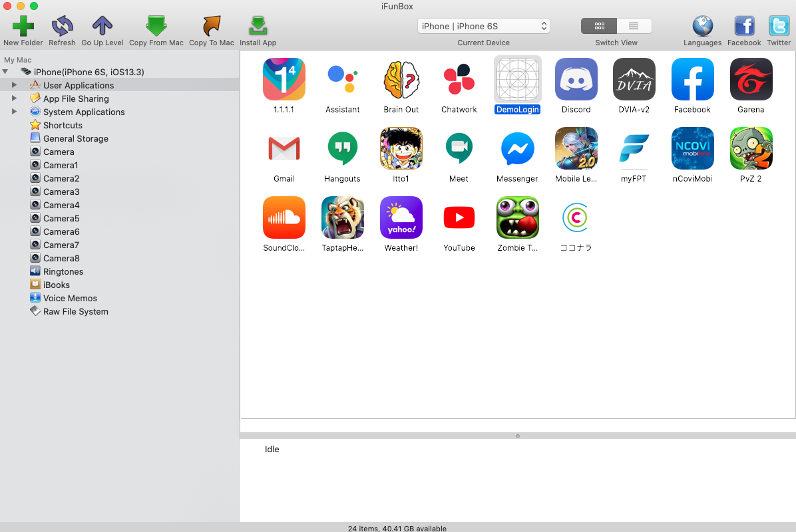Screen dimensions: 796x532
Task: Select the Meet app icon
Action: (459, 148)
